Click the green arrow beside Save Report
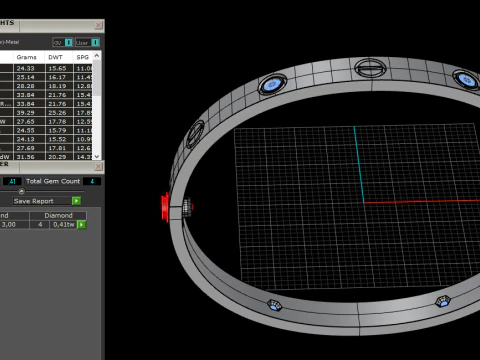Image resolution: width=480 pixels, height=360 pixels. click(x=76, y=201)
